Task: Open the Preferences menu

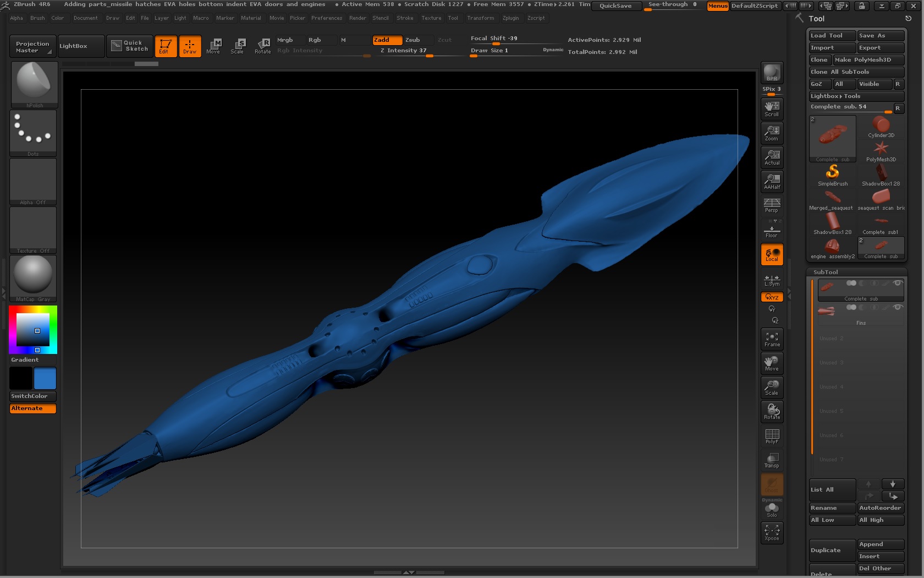Action: [x=327, y=18]
